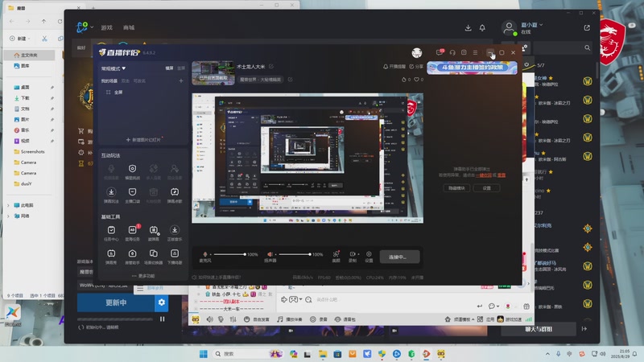The width and height of the screenshot is (644, 362).
Task: Open the message icon with red badge in 直播伴侣 title bar
Action: [440, 52]
